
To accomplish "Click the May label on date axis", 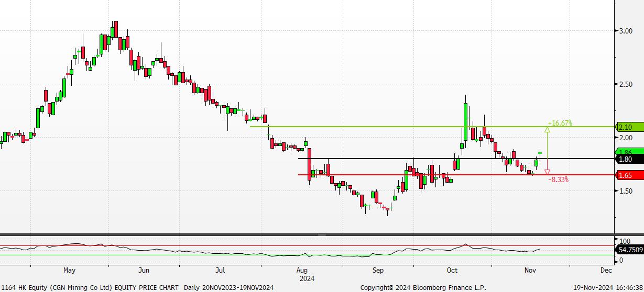I will pos(69,271).
